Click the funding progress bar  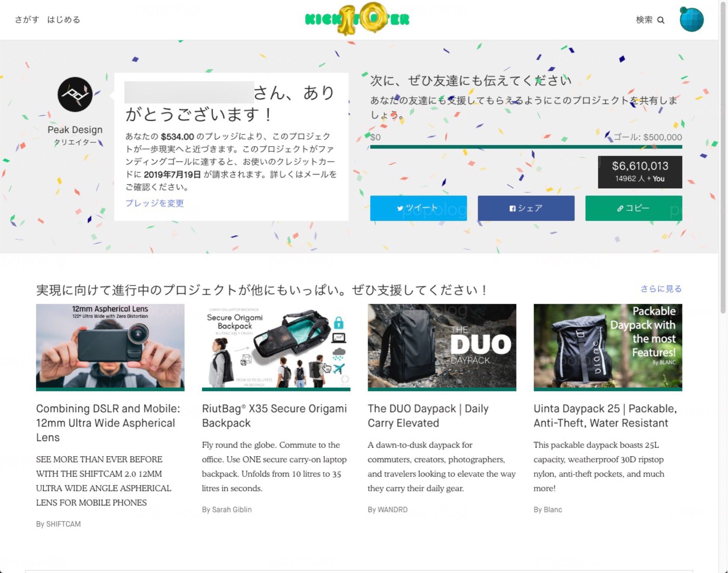pyautogui.click(x=526, y=147)
